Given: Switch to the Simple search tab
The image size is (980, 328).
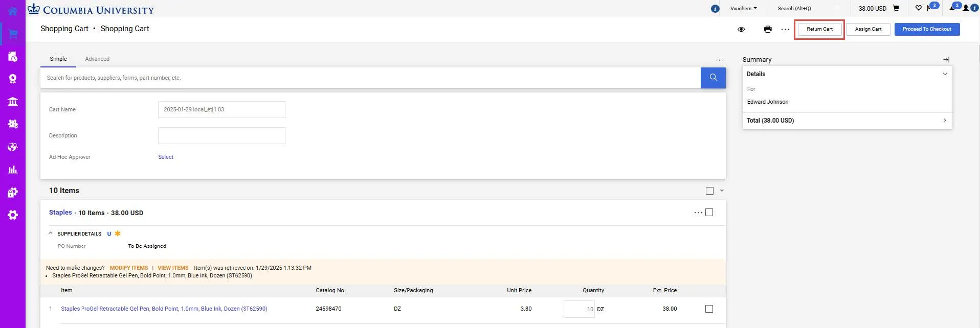Looking at the screenshot, I should tap(58, 59).
